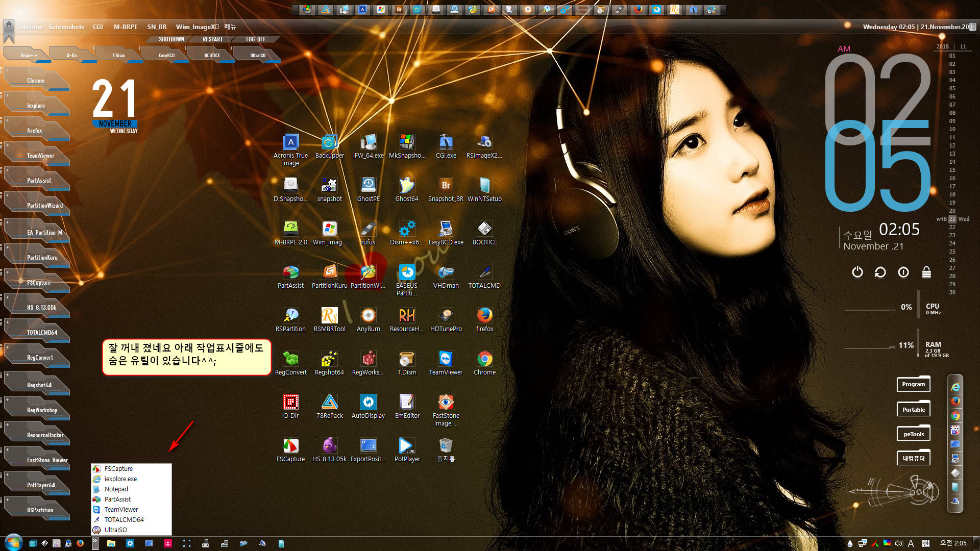Click the 한 IME language tray indicator

925,543
